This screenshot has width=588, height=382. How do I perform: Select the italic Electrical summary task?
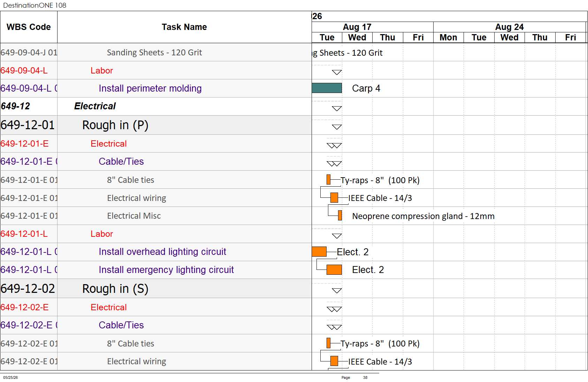[x=95, y=106]
